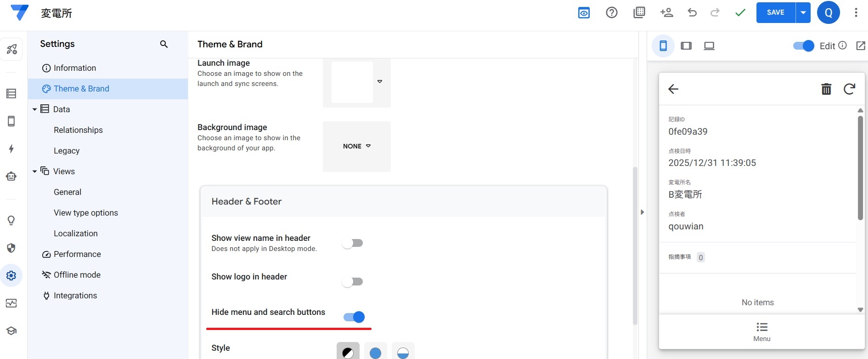Viewport: 868px width, 359px height.
Task: Click the trash delete icon in preview
Action: (x=826, y=89)
